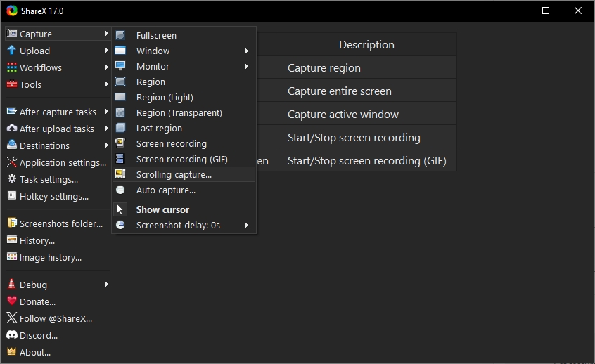Click the Screenshot delay clock icon
Screen dimensions: 595x364
120,226
